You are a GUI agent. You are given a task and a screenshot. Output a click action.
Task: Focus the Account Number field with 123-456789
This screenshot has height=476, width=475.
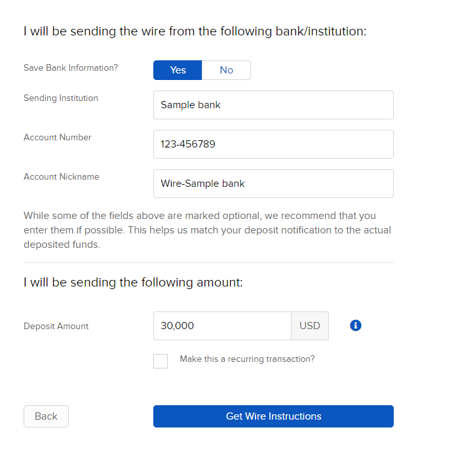(273, 144)
